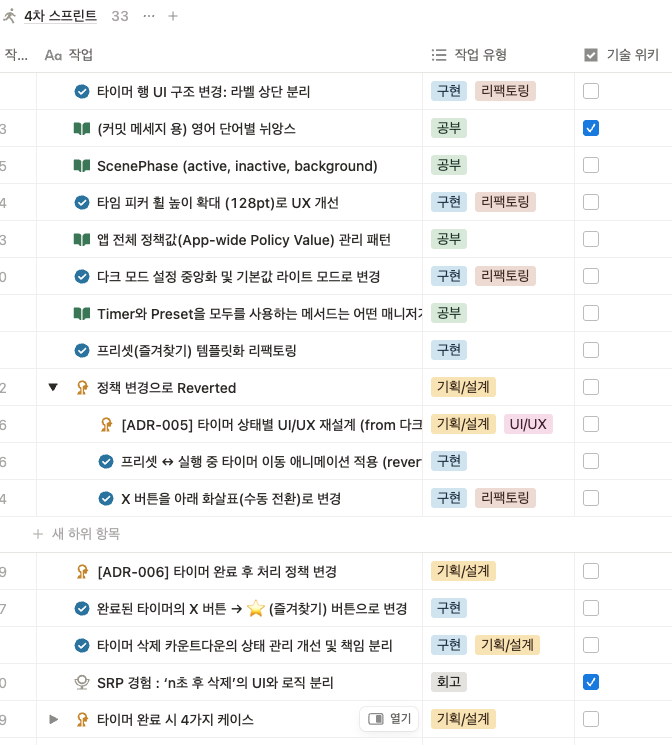Click the pink UI/UX tag
This screenshot has width=672, height=745.
(x=528, y=424)
